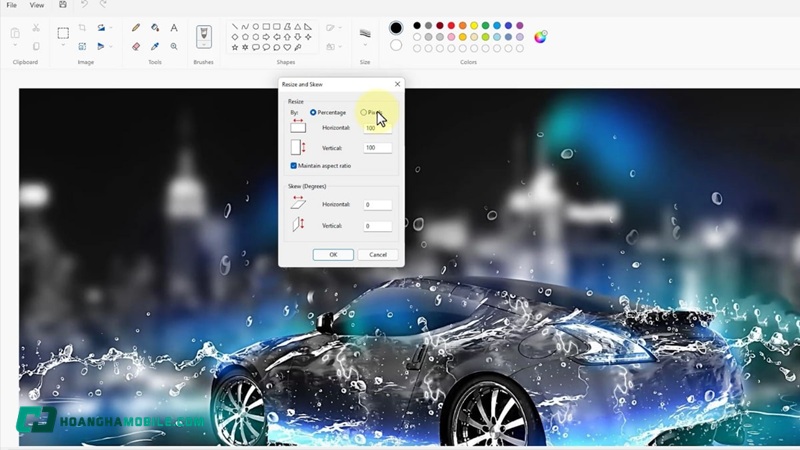Open the Flip dropdown arrow
Image resolution: width=800 pixels, height=450 pixels.
click(111, 46)
